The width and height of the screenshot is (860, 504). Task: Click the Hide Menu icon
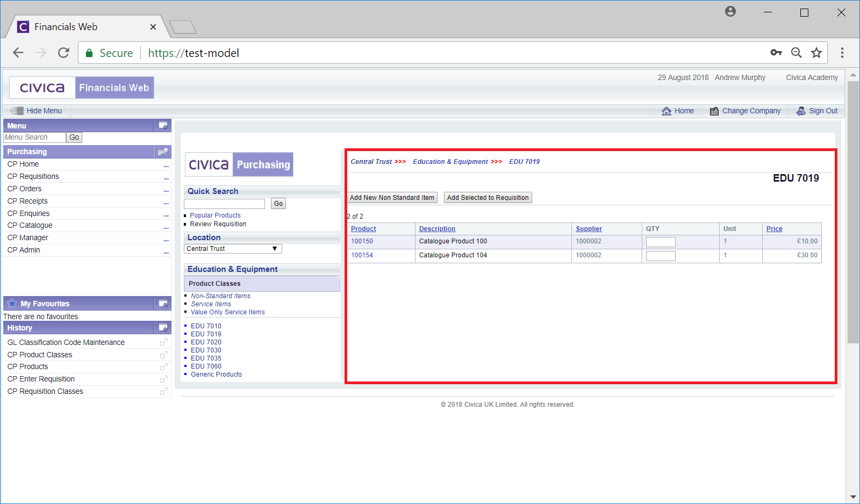[17, 111]
